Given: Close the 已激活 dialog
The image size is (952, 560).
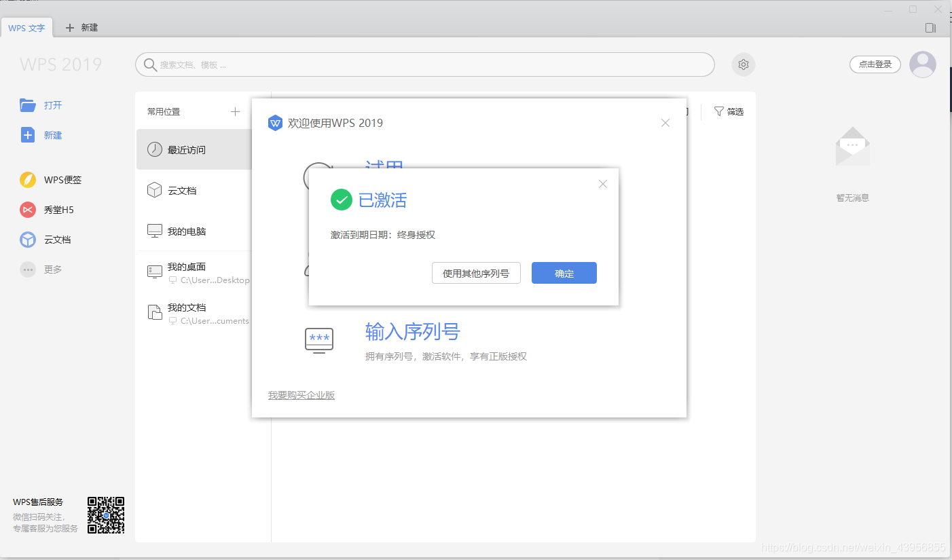Looking at the screenshot, I should (603, 184).
